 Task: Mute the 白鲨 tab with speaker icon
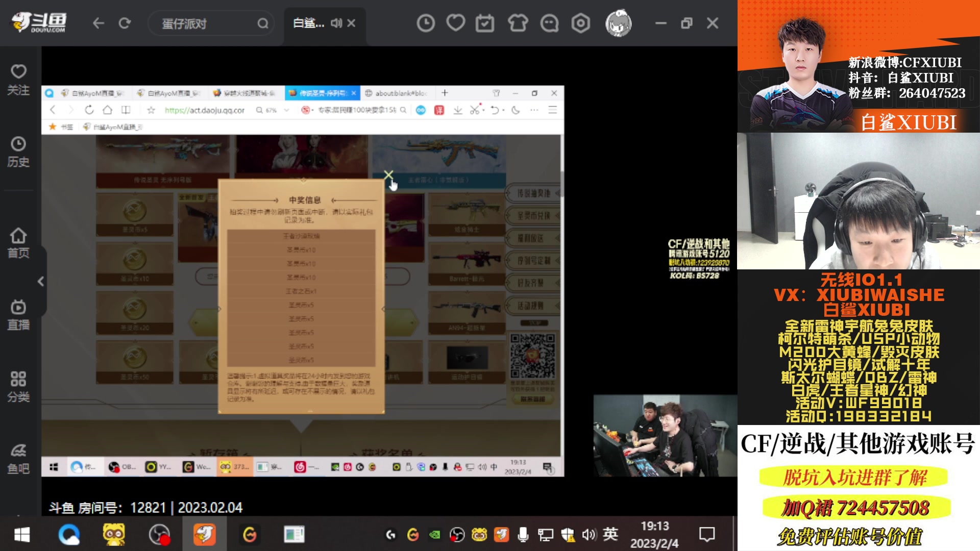336,23
